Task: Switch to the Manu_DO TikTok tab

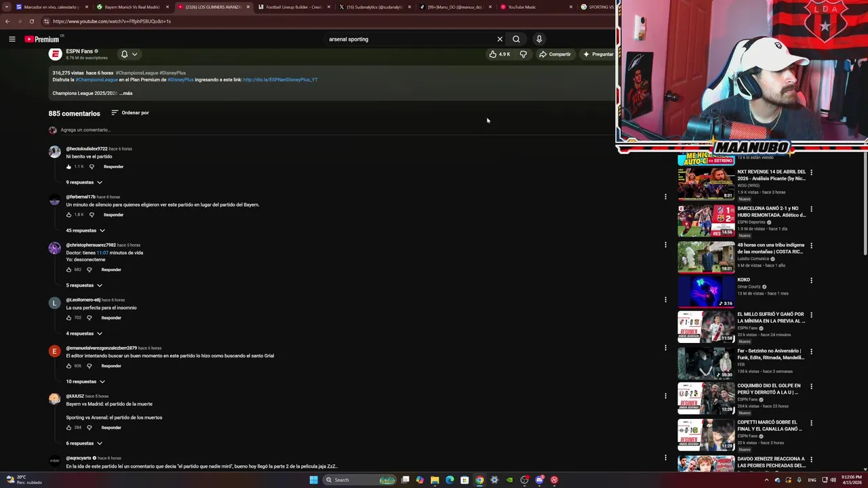Action: pyautogui.click(x=455, y=7)
